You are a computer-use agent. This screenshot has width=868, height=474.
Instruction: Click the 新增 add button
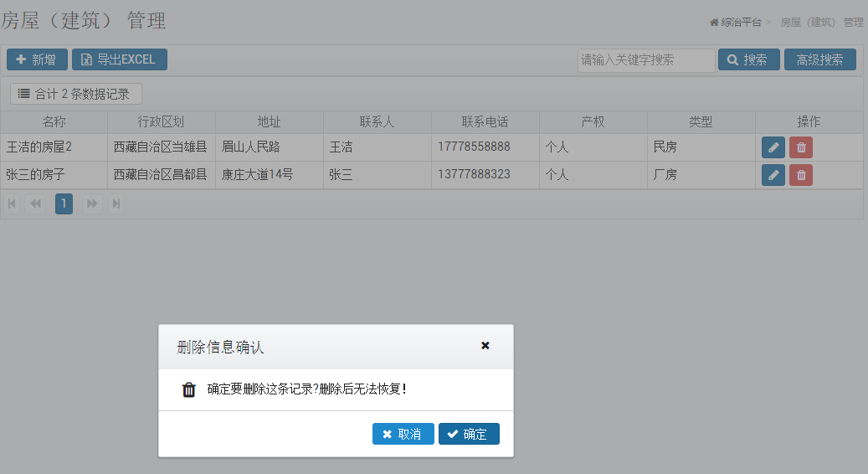[37, 59]
